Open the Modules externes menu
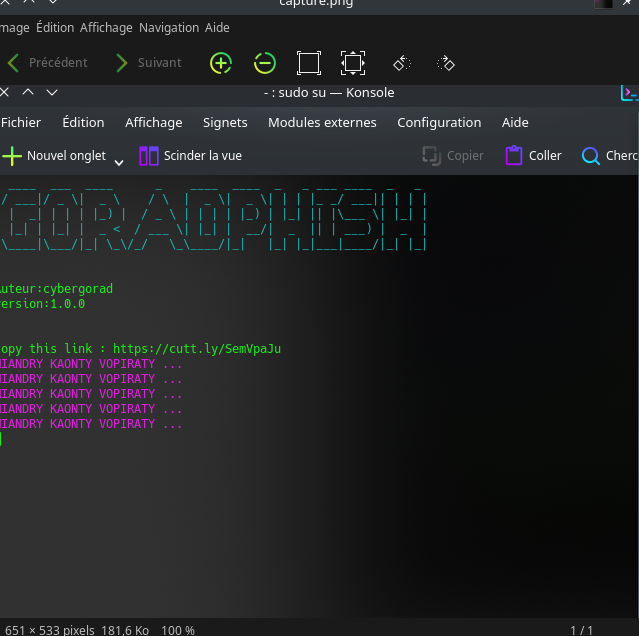The height and width of the screenshot is (636, 639). [322, 123]
